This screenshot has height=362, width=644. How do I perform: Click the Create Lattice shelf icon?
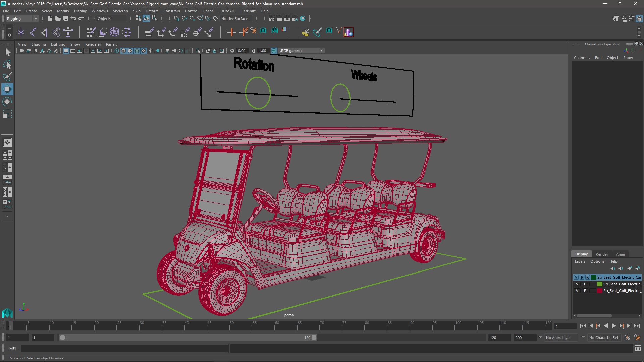[x=114, y=32]
